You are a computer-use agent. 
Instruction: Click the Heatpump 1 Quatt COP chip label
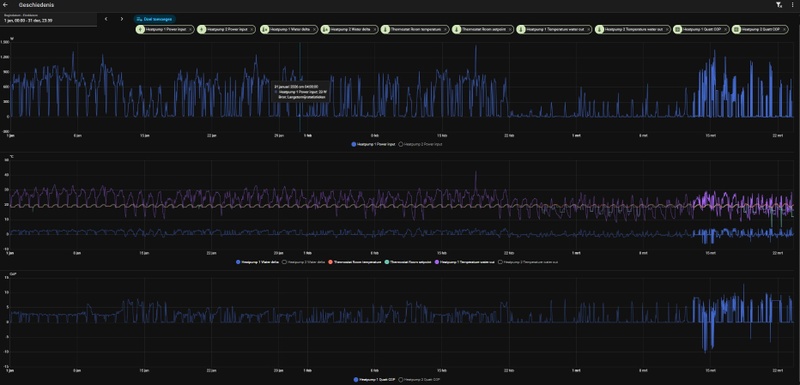[702, 30]
